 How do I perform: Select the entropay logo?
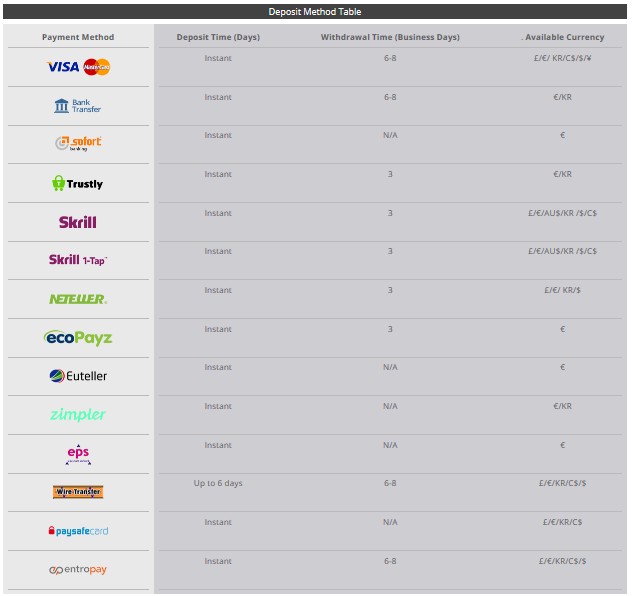tap(78, 569)
